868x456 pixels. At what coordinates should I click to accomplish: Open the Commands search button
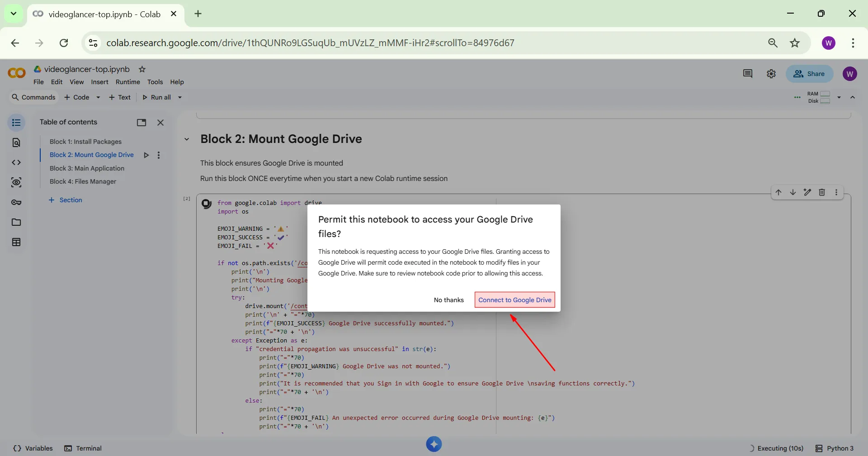coord(33,97)
